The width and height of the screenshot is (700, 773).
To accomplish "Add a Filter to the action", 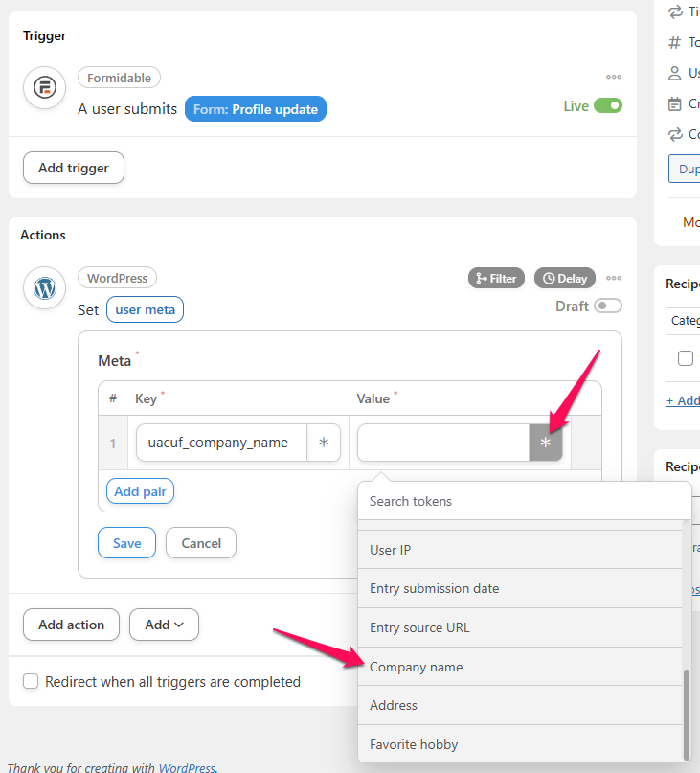I will [496, 278].
